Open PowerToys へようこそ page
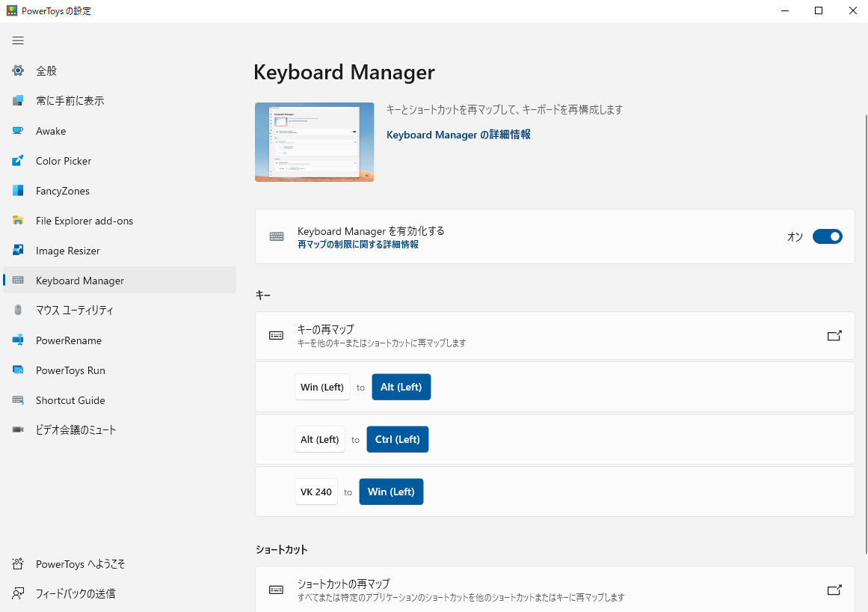 (x=120, y=564)
